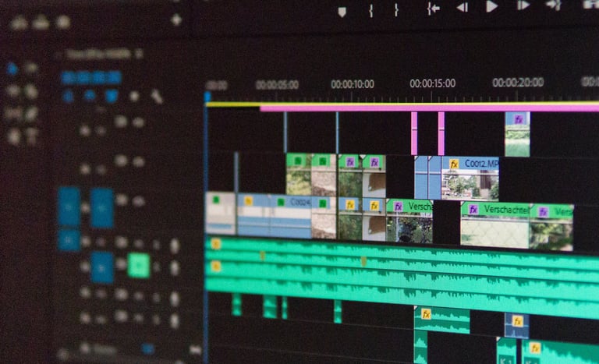
Task: Jump to 00:00:05:00 on the time ruler
Action: click(x=277, y=85)
